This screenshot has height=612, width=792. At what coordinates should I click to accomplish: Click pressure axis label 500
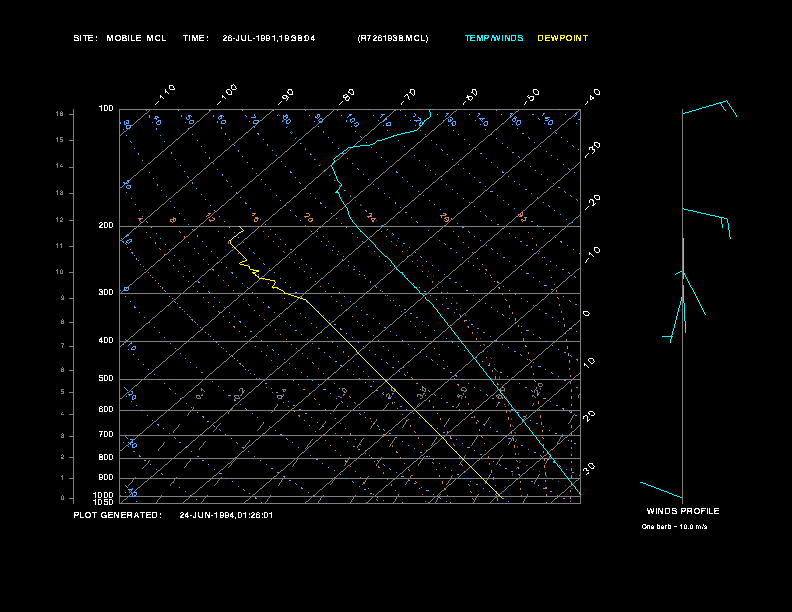(x=106, y=379)
